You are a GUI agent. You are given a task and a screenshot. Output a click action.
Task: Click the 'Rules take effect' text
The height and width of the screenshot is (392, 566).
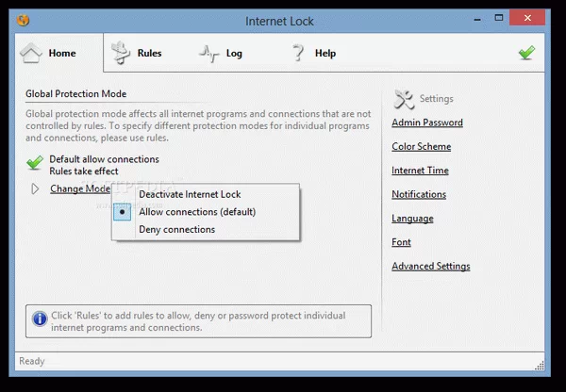84,171
